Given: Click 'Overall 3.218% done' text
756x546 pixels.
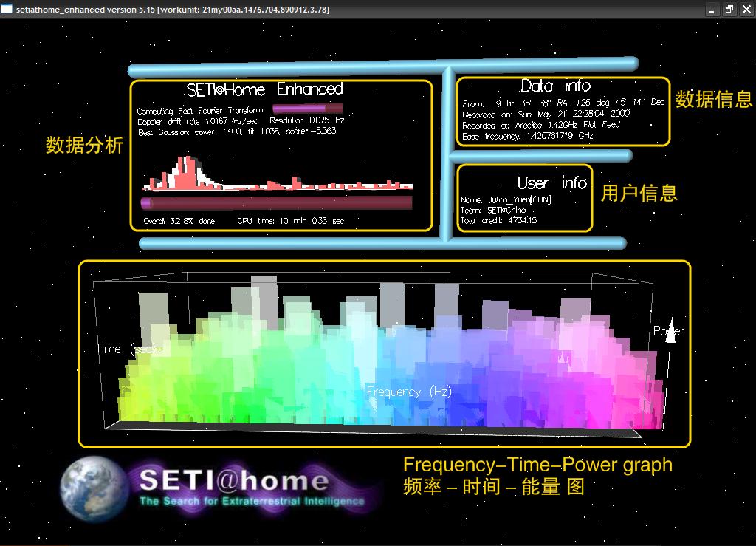Looking at the screenshot, I should click(x=179, y=221).
